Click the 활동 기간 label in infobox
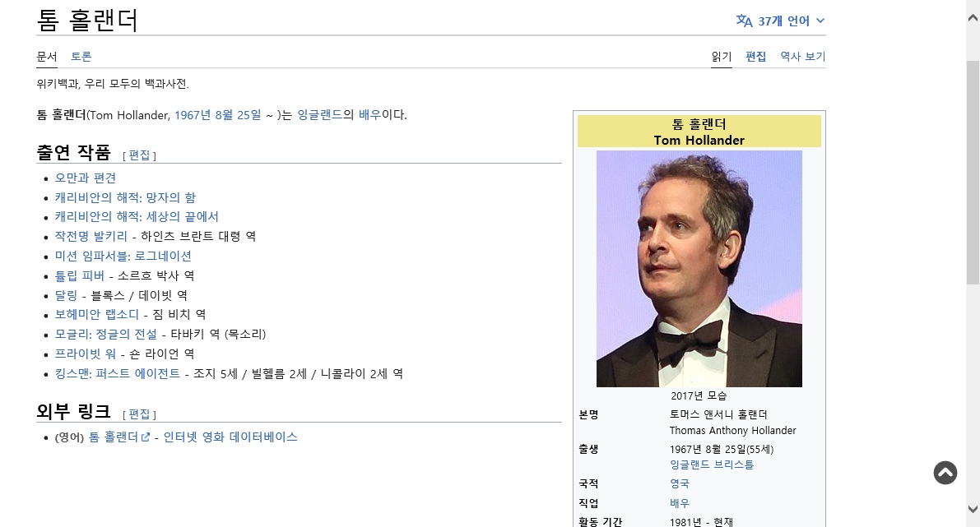Image resolution: width=980 pixels, height=527 pixels. 601,521
